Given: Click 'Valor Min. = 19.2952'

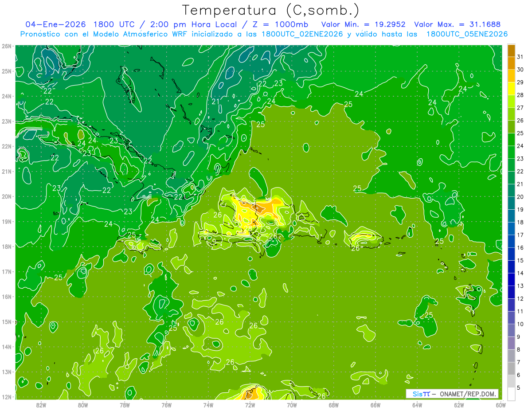Looking at the screenshot, I should point(364,24).
